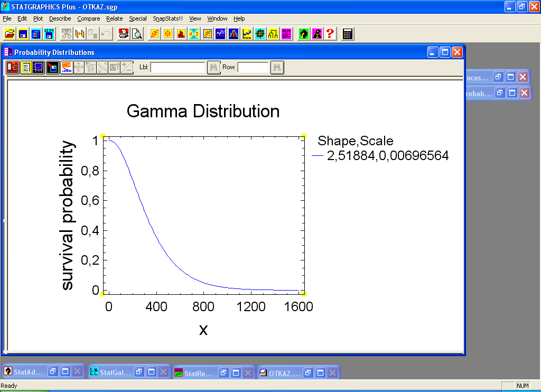The height and width of the screenshot is (392, 541).
Task: Open the File menu
Action: click(7, 18)
